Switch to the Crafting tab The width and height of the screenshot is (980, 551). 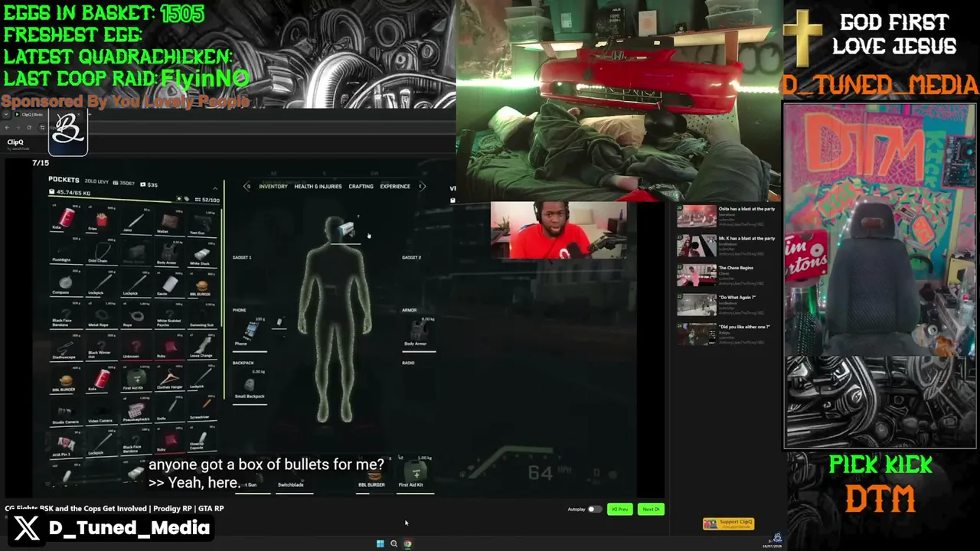pos(361,186)
